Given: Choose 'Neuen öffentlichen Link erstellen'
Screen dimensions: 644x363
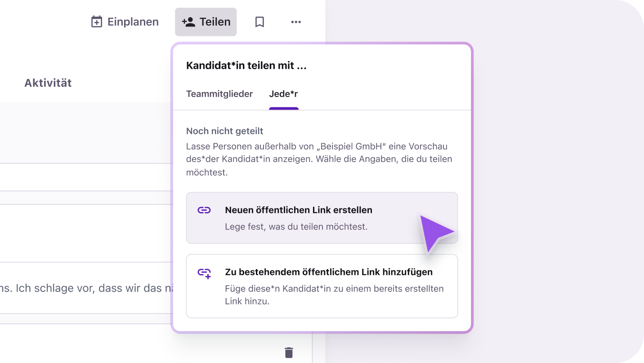Looking at the screenshot, I should pos(299,210).
